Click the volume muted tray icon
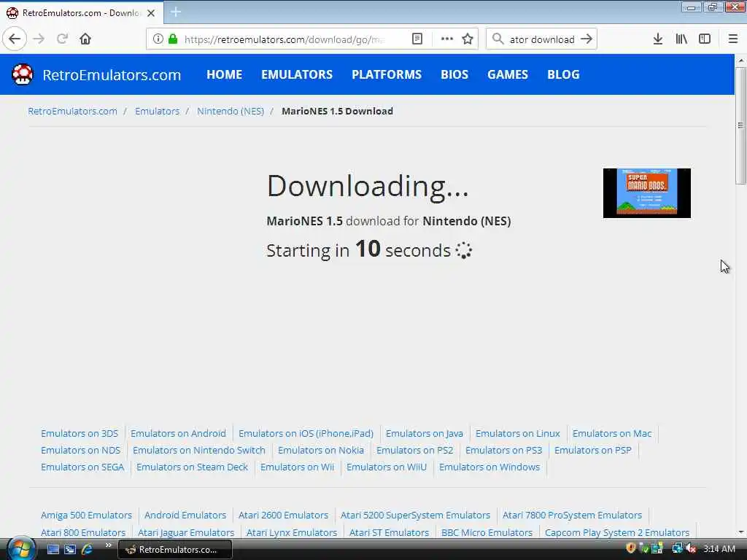 tap(692, 548)
